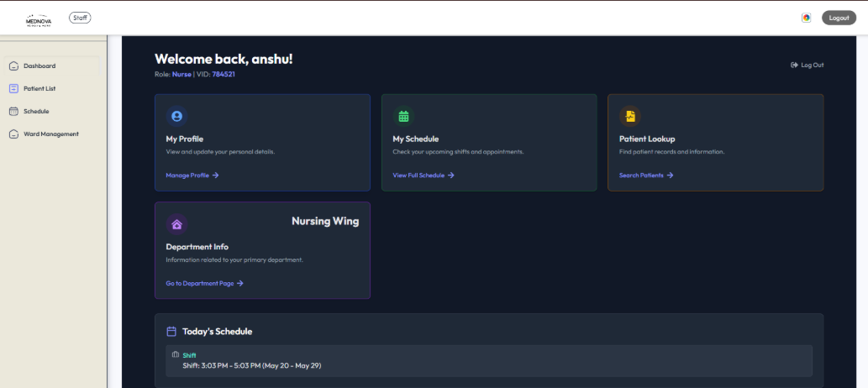Click the arrow beside Search Patients
The height and width of the screenshot is (388, 868).
tap(670, 176)
